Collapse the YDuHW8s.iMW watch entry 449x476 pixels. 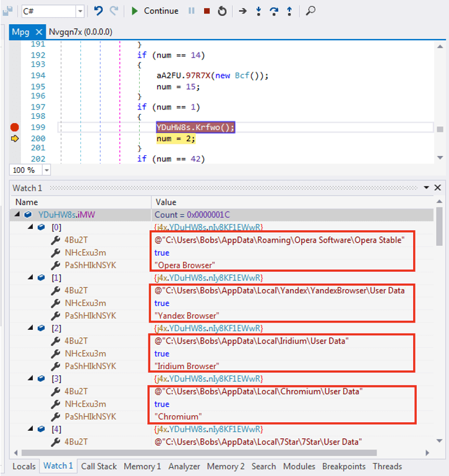pyautogui.click(x=17, y=215)
